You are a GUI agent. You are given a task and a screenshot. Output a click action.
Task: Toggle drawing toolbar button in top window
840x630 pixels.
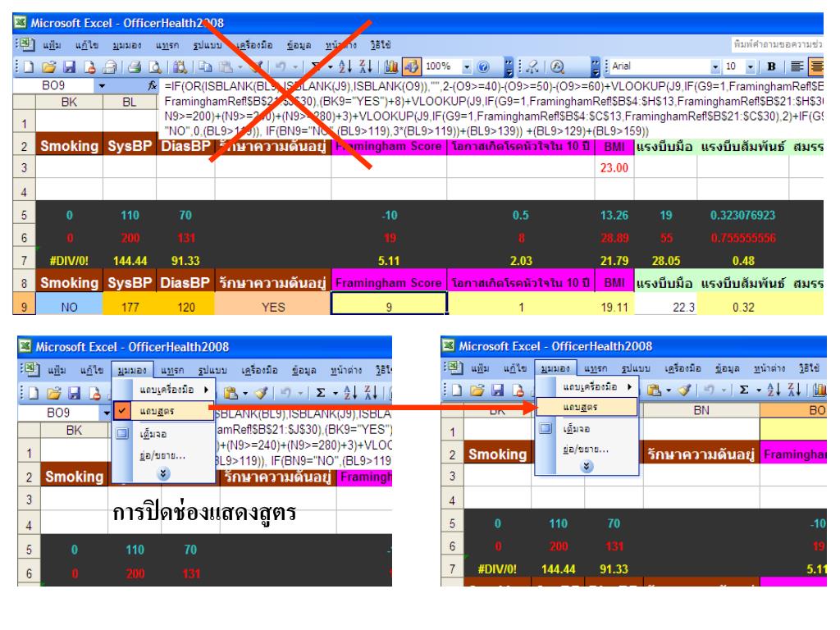pyautogui.click(x=412, y=66)
